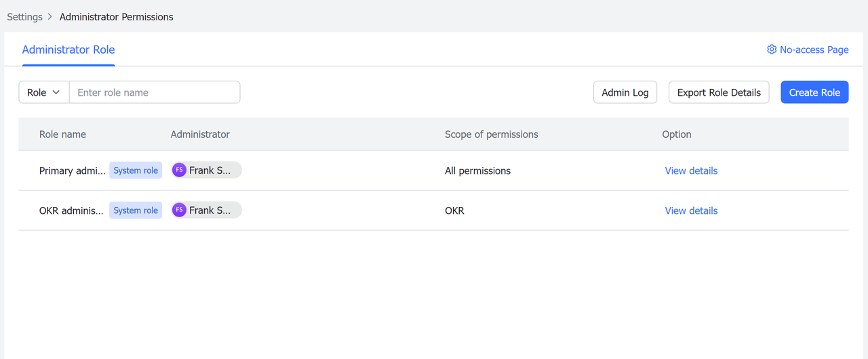Select the Administrator Role tab
Image resolution: width=868 pixels, height=359 pixels.
click(68, 50)
